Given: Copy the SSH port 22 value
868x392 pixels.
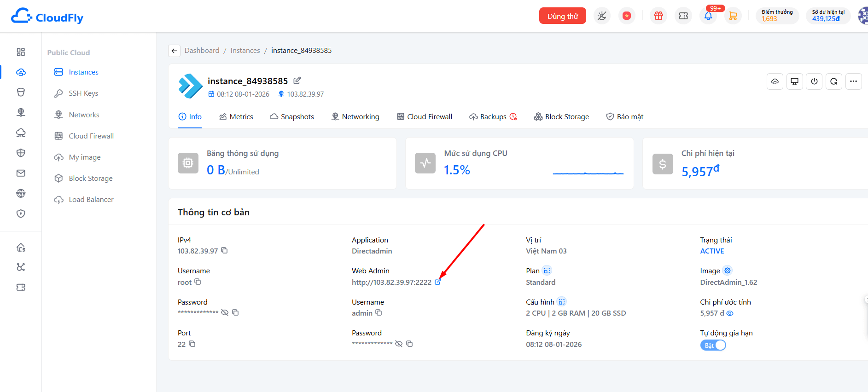Looking at the screenshot, I should [x=192, y=344].
